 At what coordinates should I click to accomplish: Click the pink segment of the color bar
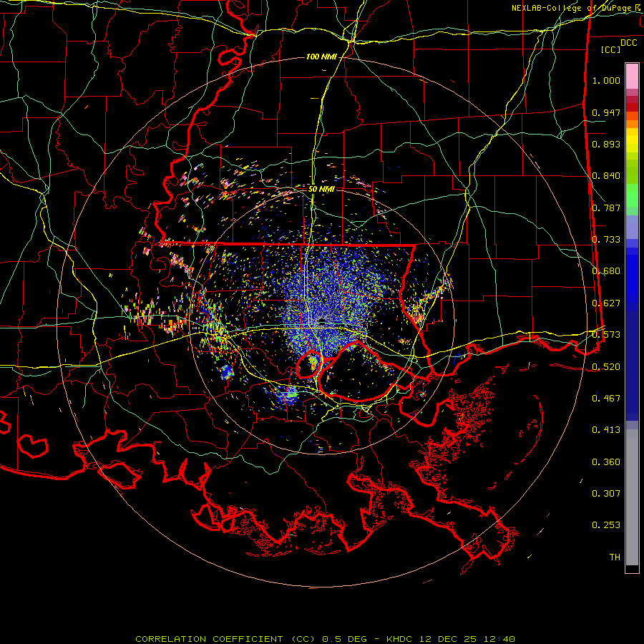tap(632, 77)
